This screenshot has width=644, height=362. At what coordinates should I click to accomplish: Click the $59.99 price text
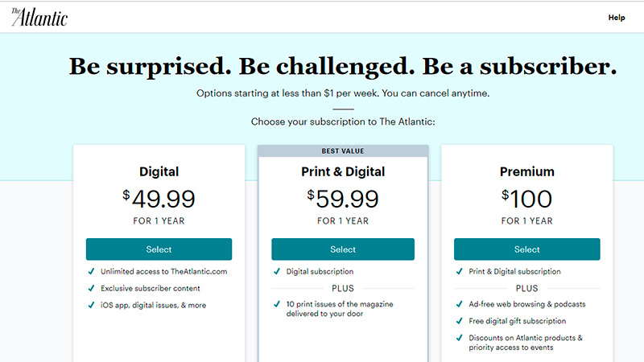[343, 198]
